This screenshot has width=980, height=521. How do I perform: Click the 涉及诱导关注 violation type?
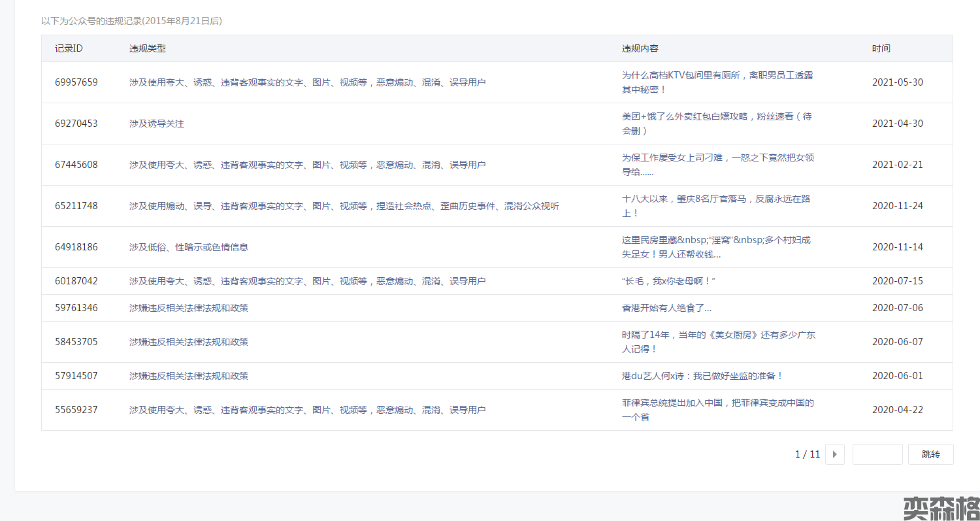157,124
